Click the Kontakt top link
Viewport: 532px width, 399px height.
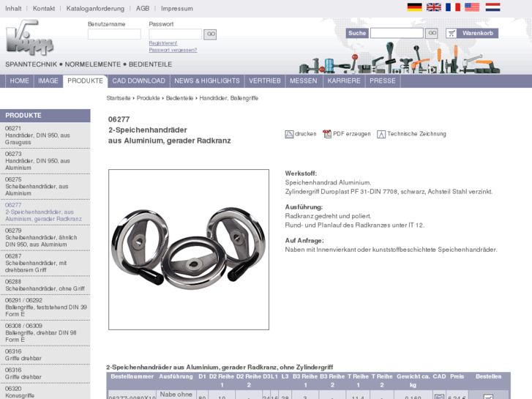click(44, 9)
